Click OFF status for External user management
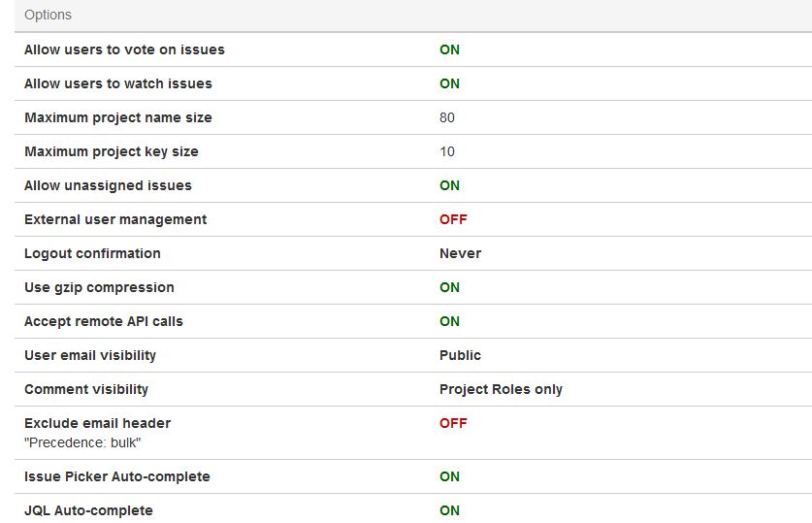 (453, 219)
